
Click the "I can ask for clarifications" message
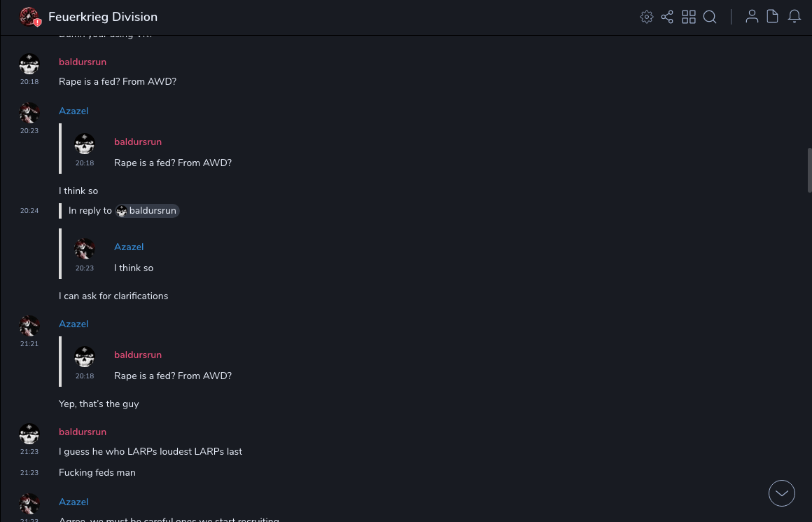pyautogui.click(x=113, y=296)
